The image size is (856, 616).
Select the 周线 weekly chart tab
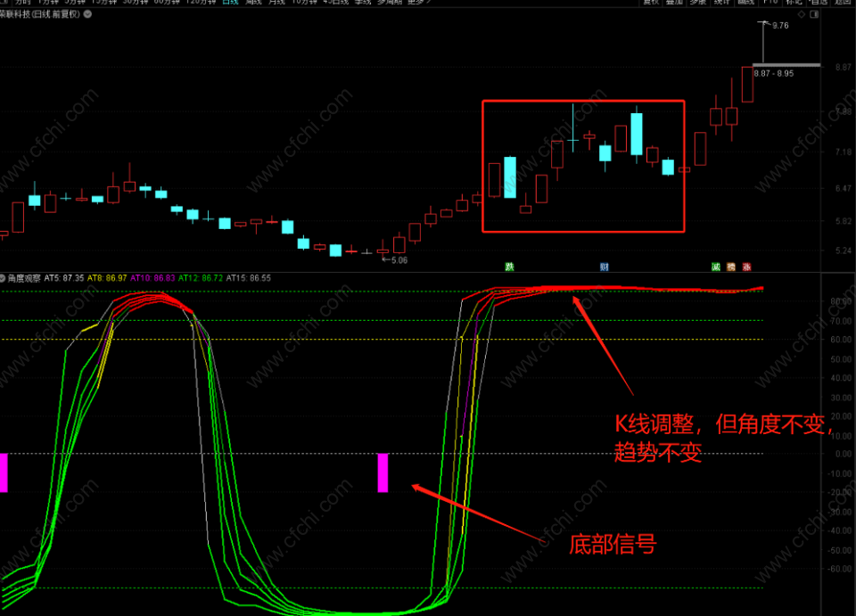point(254,2)
